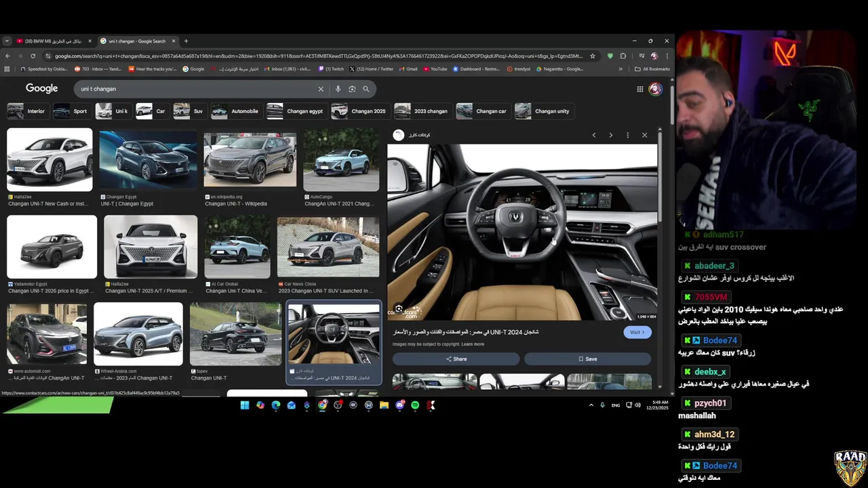
Task: Open Chrome extensions puzzle icon
Action: (623, 56)
